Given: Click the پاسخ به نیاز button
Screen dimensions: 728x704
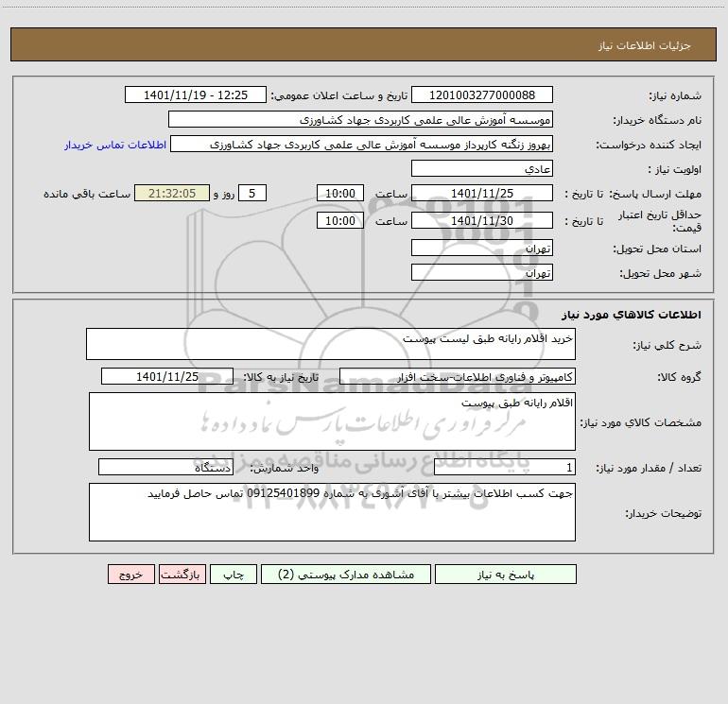Looking at the screenshot, I should point(506,574).
